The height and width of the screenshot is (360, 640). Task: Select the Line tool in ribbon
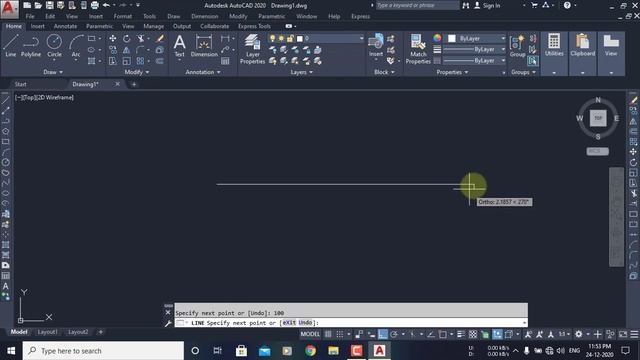[x=11, y=46]
